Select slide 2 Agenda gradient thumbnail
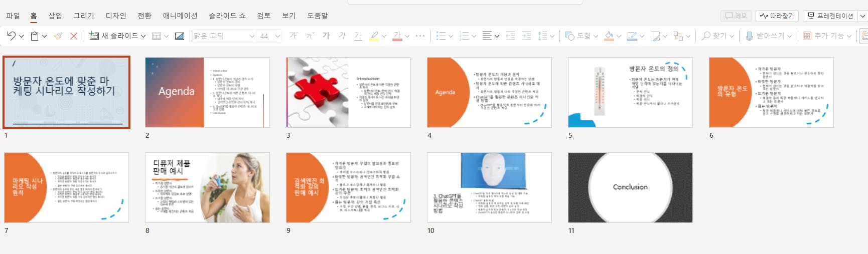868x254 pixels. coord(207,92)
